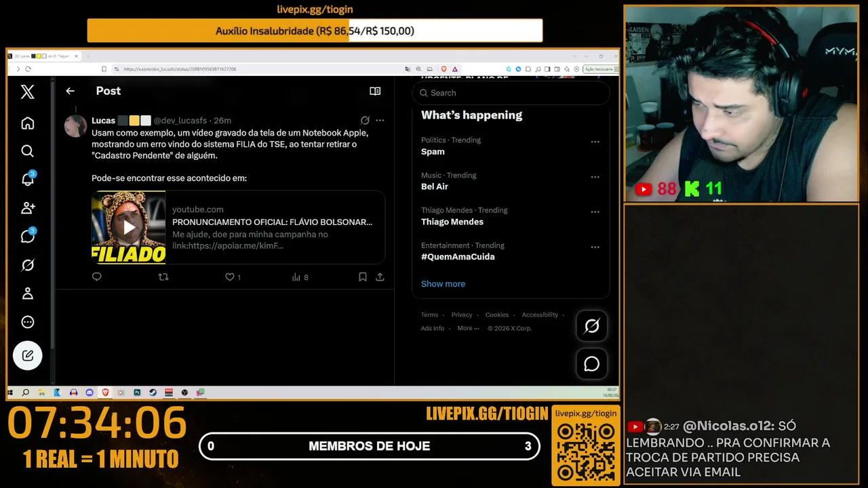Image resolution: width=868 pixels, height=488 pixels.
Task: Open Discord from the taskbar
Action: click(x=90, y=392)
